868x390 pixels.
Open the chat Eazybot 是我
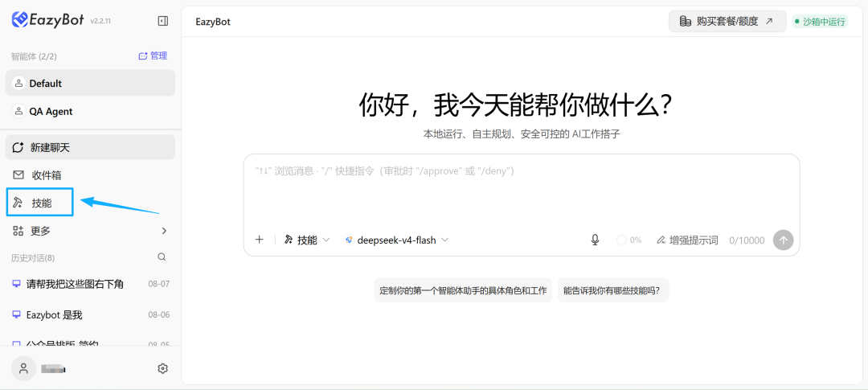pos(90,314)
